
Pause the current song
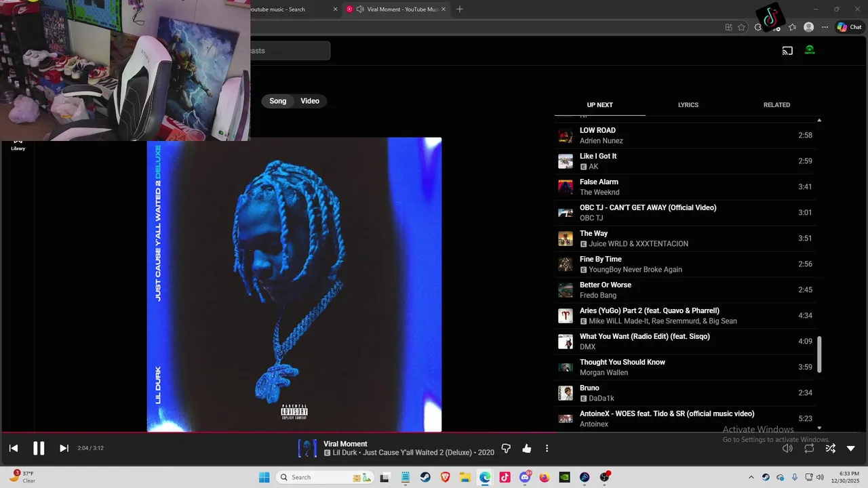(x=39, y=448)
